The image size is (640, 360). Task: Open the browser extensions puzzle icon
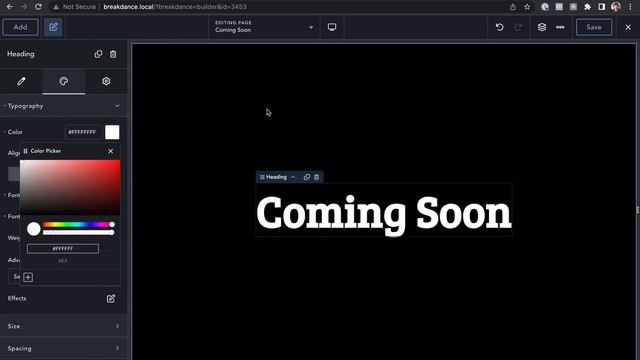(x=587, y=7)
